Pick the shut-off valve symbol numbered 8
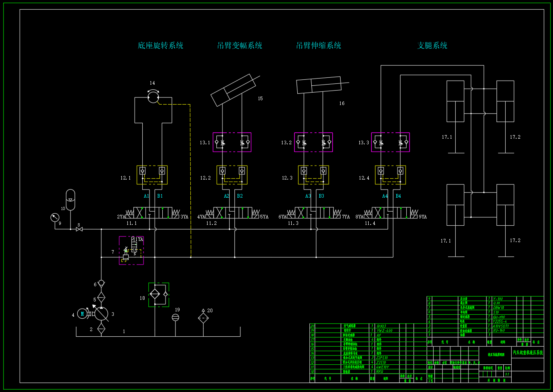Screen dimensions: 553x392 point(79,229)
